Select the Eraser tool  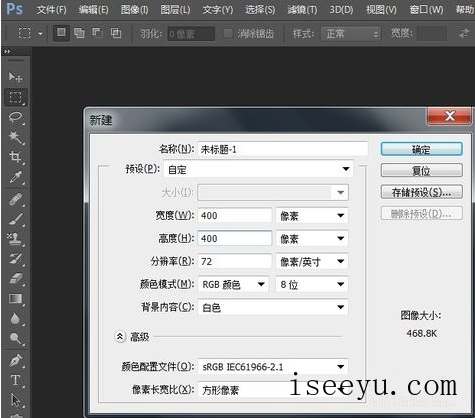[x=15, y=279]
